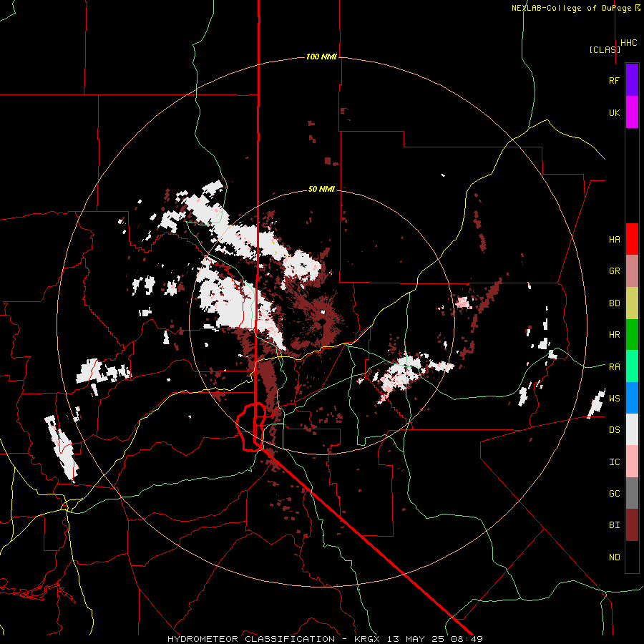The width and height of the screenshot is (644, 644).
Task: Select the light pink IC legend swatch
Action: (632, 462)
